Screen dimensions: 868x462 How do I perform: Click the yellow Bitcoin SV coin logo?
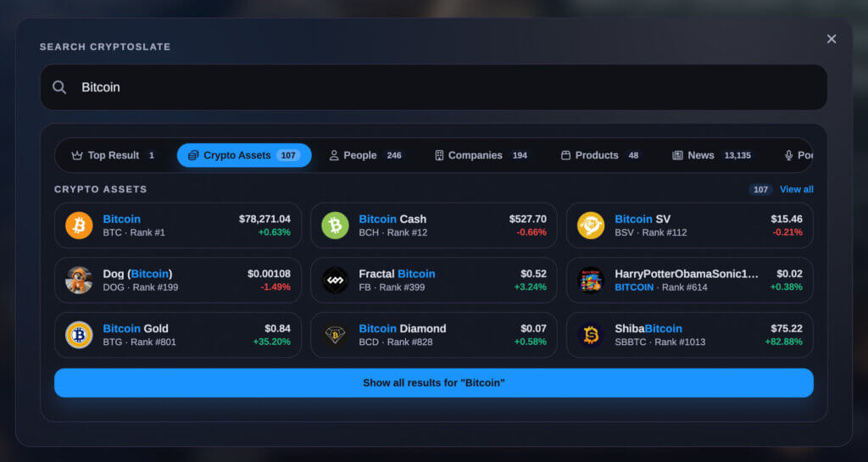(591, 225)
